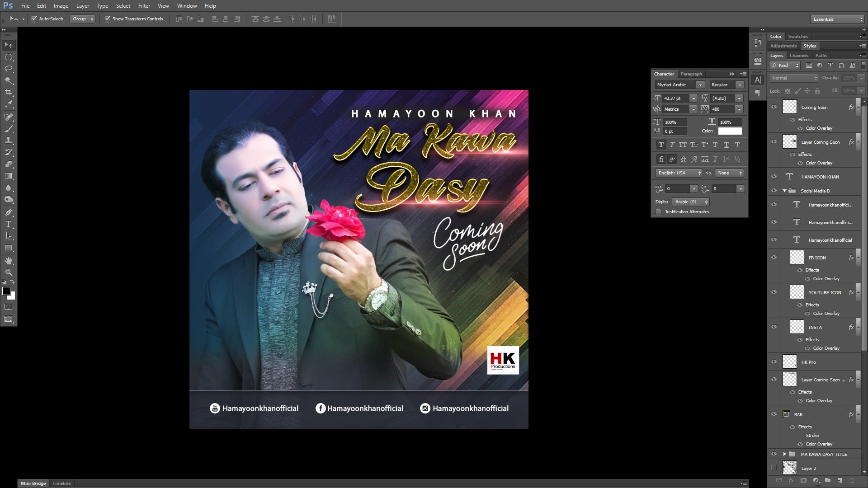The width and height of the screenshot is (868, 488).
Task: Switch to the Swatches tab
Action: [x=798, y=37]
